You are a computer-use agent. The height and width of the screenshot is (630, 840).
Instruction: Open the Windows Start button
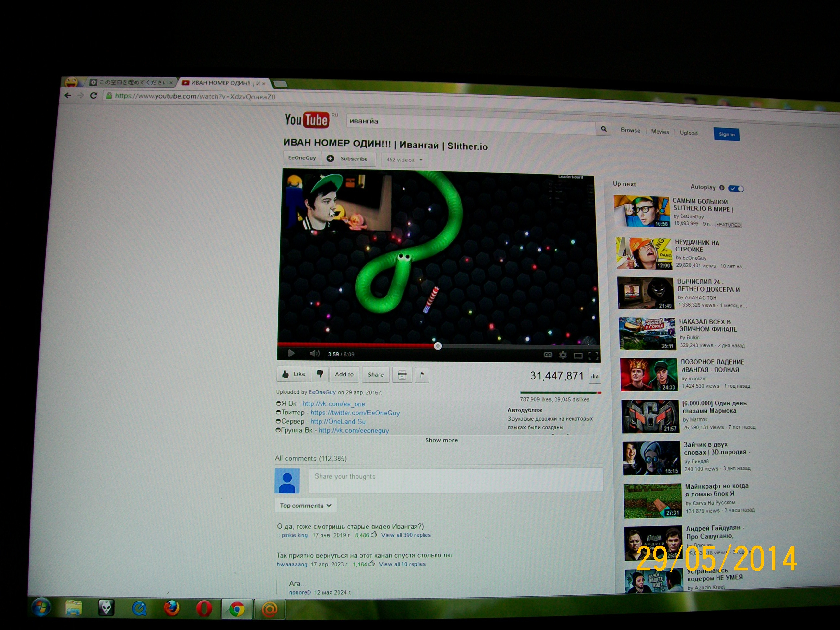(x=41, y=607)
